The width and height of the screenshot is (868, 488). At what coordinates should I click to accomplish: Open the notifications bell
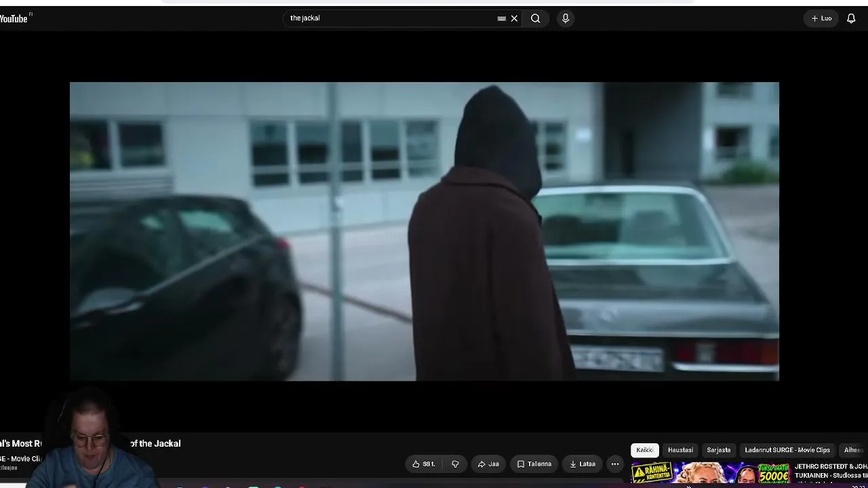[851, 18]
